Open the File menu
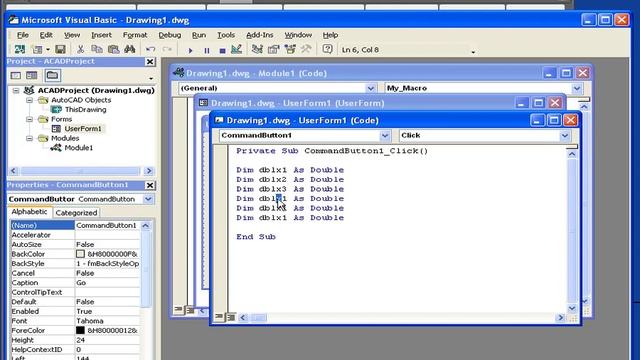This screenshot has height=360, width=640. [x=22, y=35]
